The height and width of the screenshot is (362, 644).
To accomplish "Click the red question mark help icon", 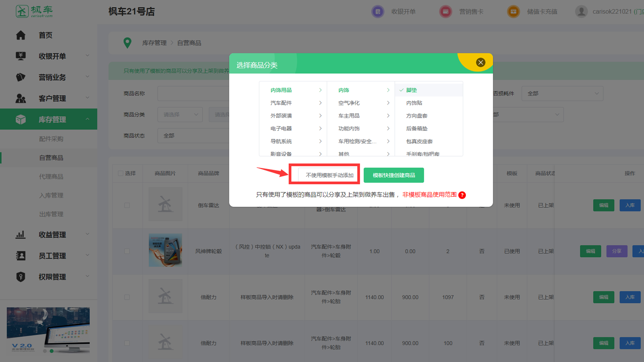I will 462,195.
